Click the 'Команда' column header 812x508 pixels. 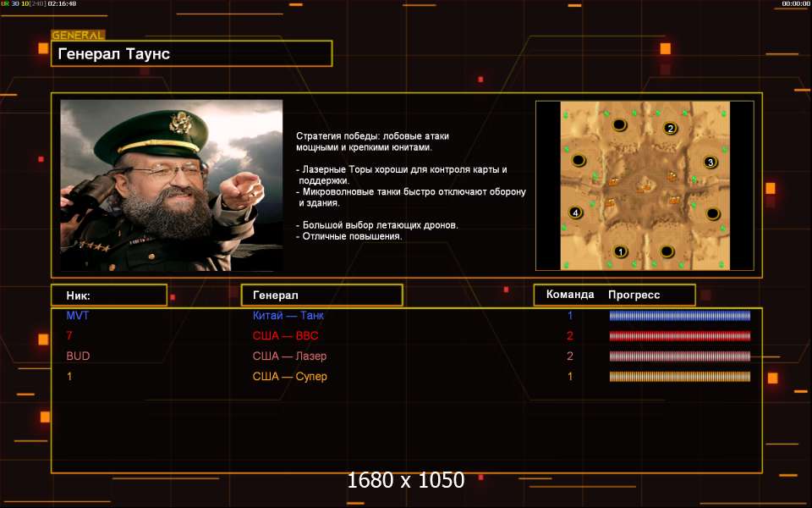[x=570, y=295]
